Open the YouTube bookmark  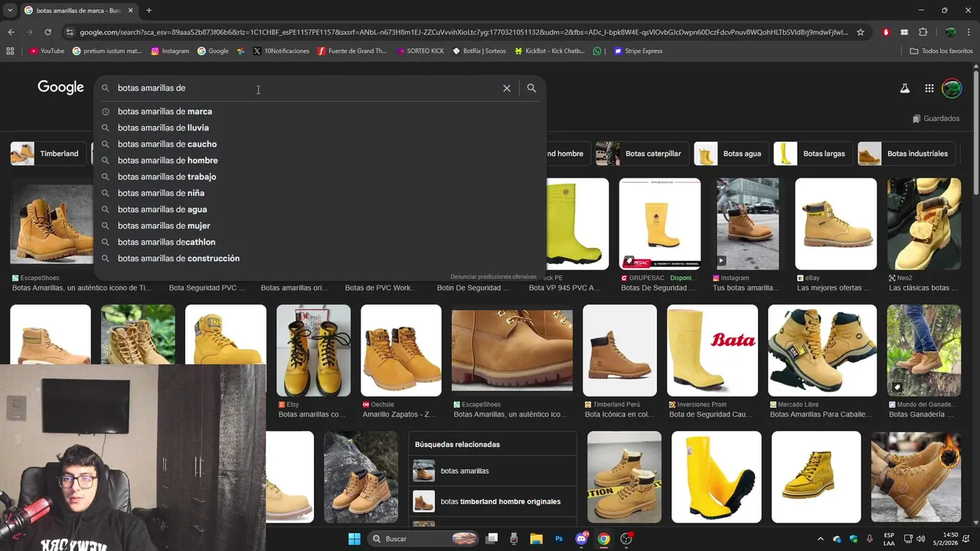tap(47, 51)
